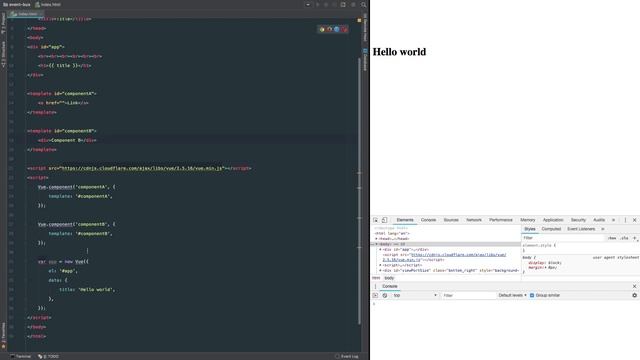Click the event-bus project breadcrumb
640x360 pixels.
(x=16, y=4)
